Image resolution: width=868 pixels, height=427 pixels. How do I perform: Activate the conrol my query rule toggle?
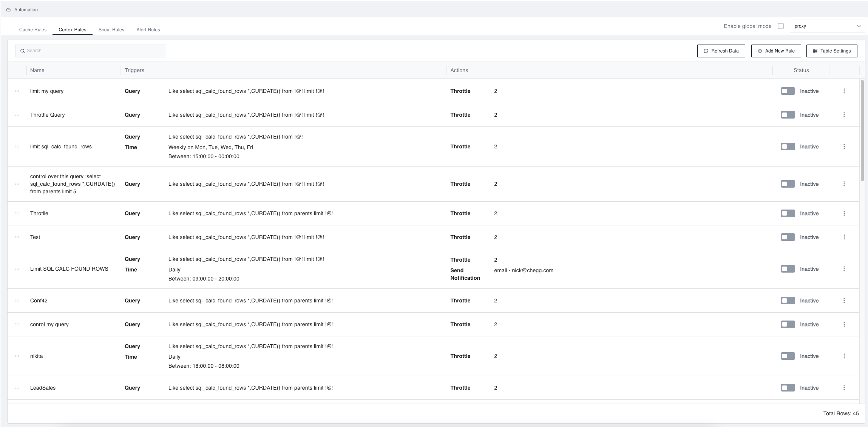pyautogui.click(x=788, y=324)
